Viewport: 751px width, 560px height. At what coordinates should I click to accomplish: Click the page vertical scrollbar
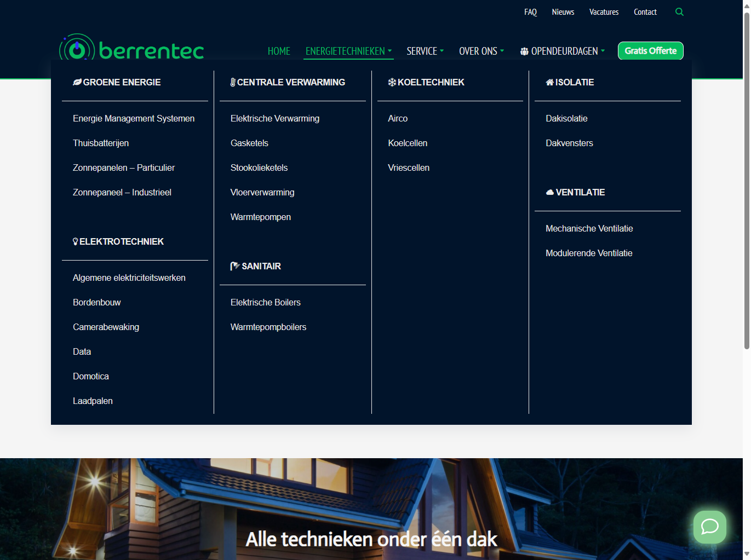click(x=746, y=181)
